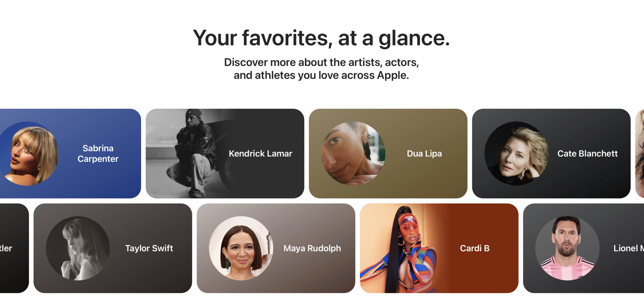Click the 'Discover more about the artists' subtitle text
644x297 pixels.
click(321, 68)
